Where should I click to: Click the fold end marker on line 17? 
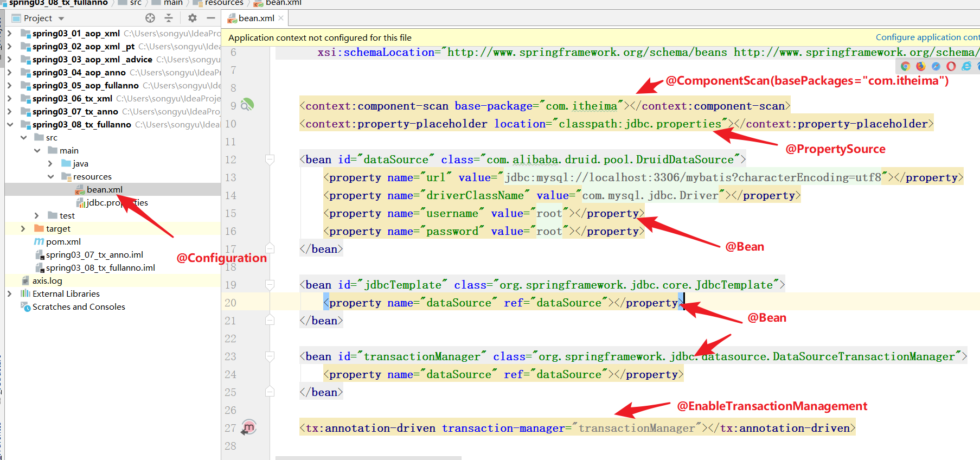[x=270, y=248]
